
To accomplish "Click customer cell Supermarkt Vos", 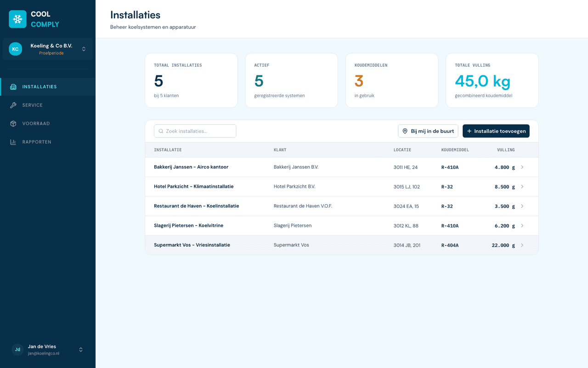I will tap(291, 245).
